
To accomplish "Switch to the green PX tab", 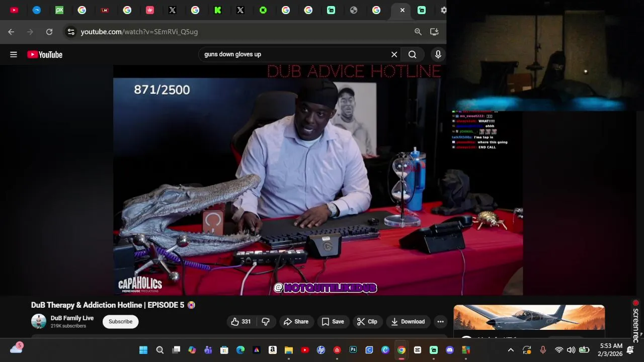I will tap(59, 10).
